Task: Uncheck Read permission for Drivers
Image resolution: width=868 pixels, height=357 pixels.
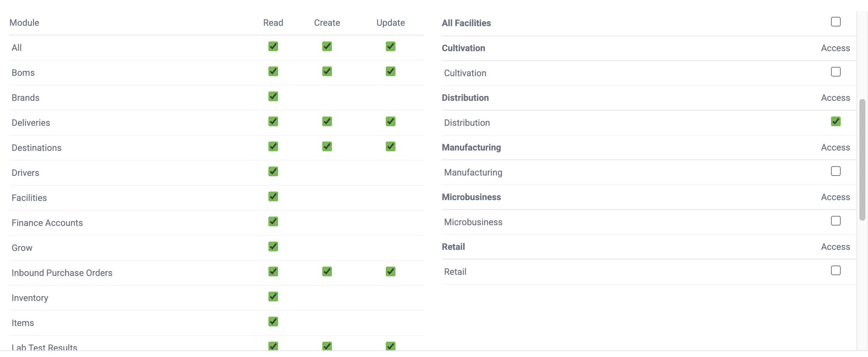Action: (273, 171)
